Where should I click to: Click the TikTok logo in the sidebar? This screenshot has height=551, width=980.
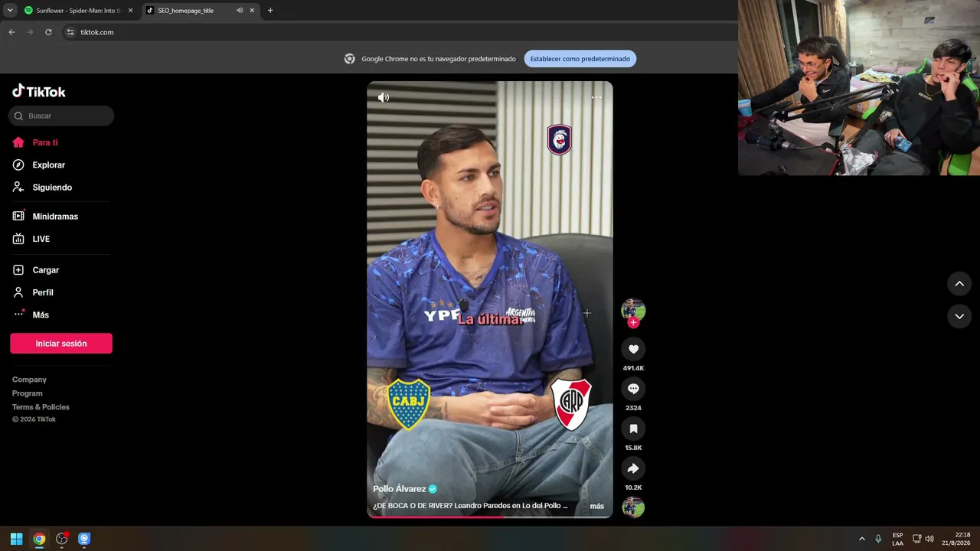39,91
